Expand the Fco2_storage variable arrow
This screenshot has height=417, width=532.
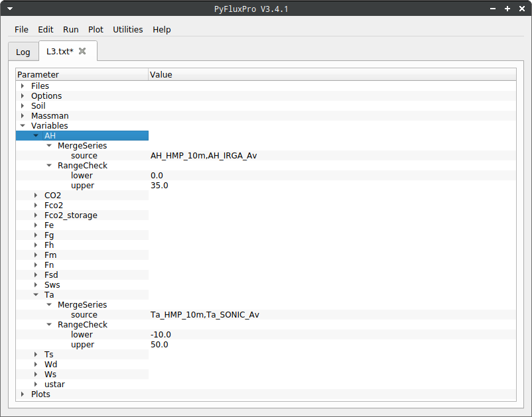36,215
